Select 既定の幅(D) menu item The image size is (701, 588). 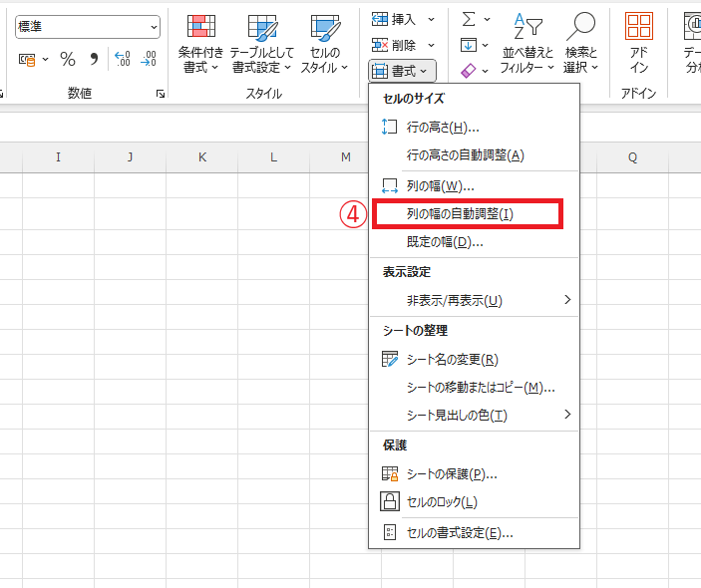[x=474, y=242]
